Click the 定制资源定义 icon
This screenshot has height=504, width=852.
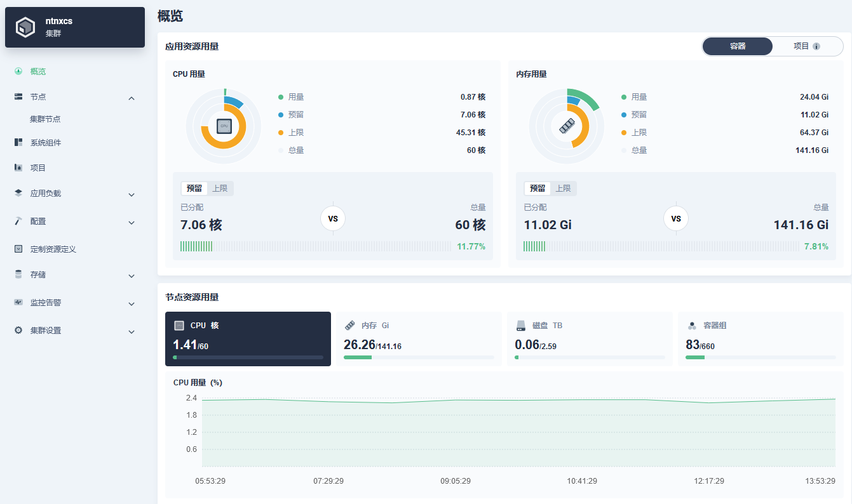[18, 249]
